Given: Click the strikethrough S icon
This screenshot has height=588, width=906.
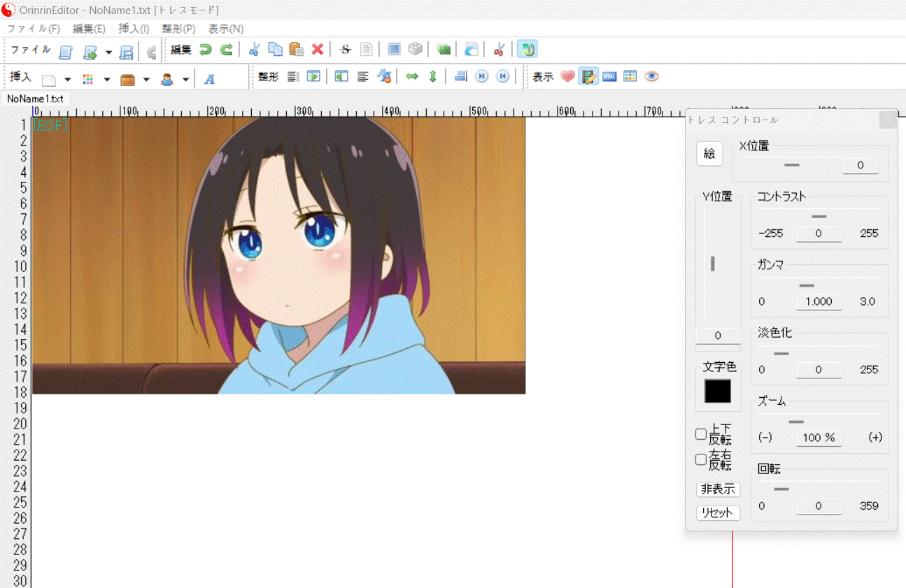Looking at the screenshot, I should [345, 50].
